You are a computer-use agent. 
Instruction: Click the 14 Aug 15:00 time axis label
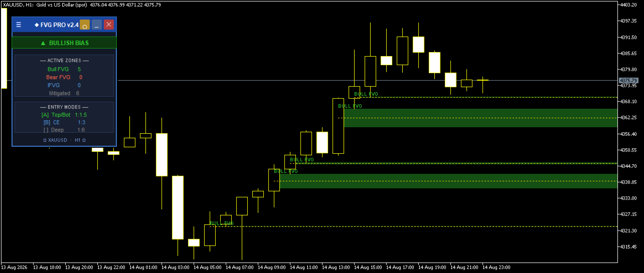[x=368, y=267]
